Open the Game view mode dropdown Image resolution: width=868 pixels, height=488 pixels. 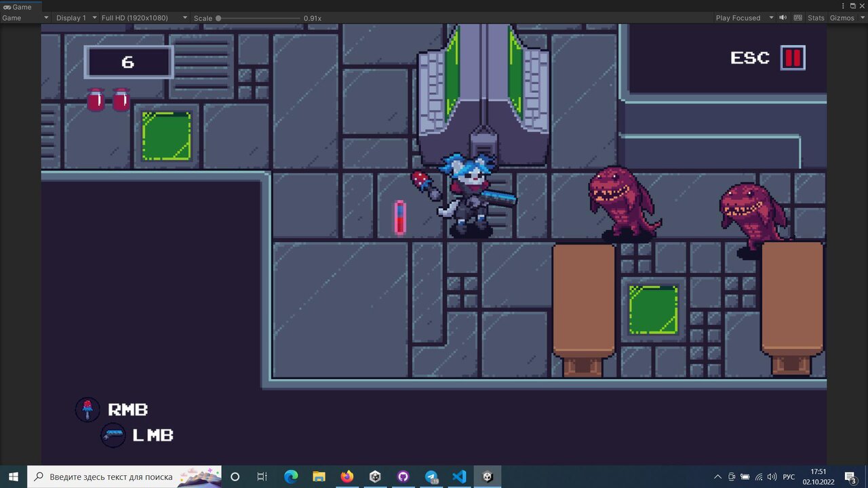click(x=25, y=18)
